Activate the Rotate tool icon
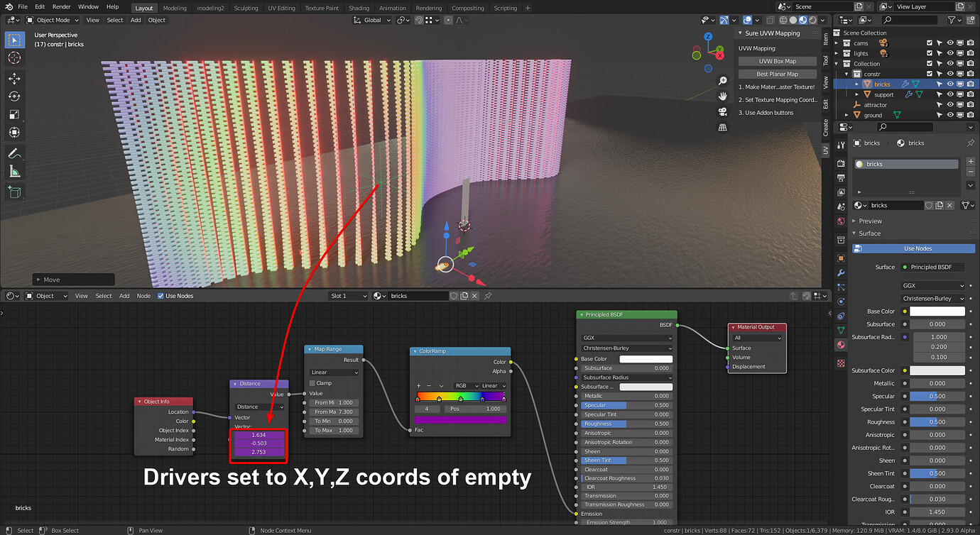980x535 pixels. (x=15, y=96)
